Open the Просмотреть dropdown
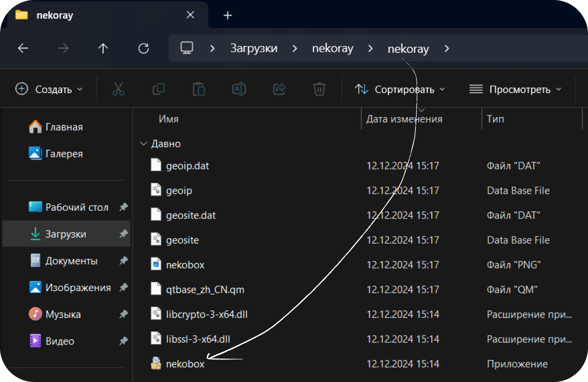 pos(515,89)
